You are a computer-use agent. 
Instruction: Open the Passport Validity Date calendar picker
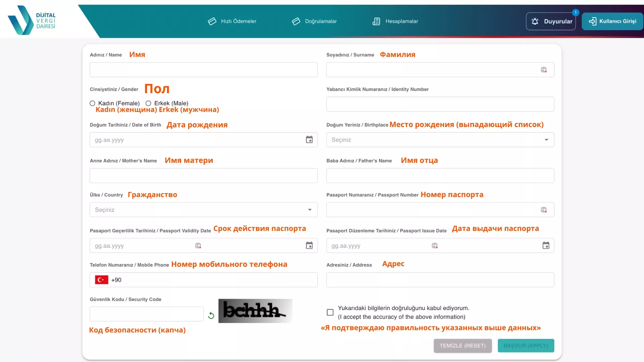click(309, 246)
